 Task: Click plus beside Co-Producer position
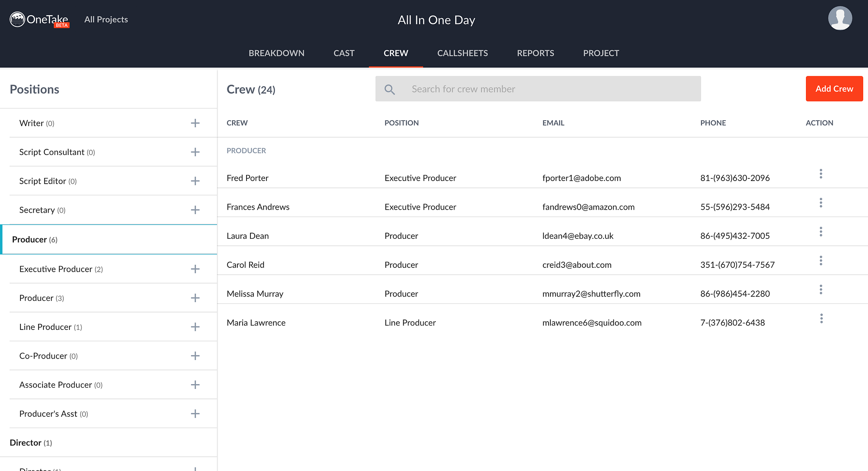point(195,356)
